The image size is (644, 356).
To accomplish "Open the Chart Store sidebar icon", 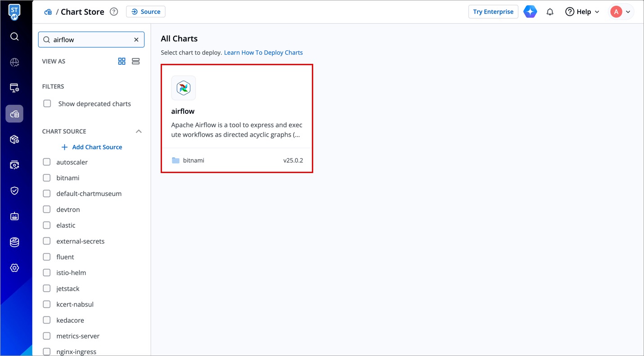I will pyautogui.click(x=14, y=114).
